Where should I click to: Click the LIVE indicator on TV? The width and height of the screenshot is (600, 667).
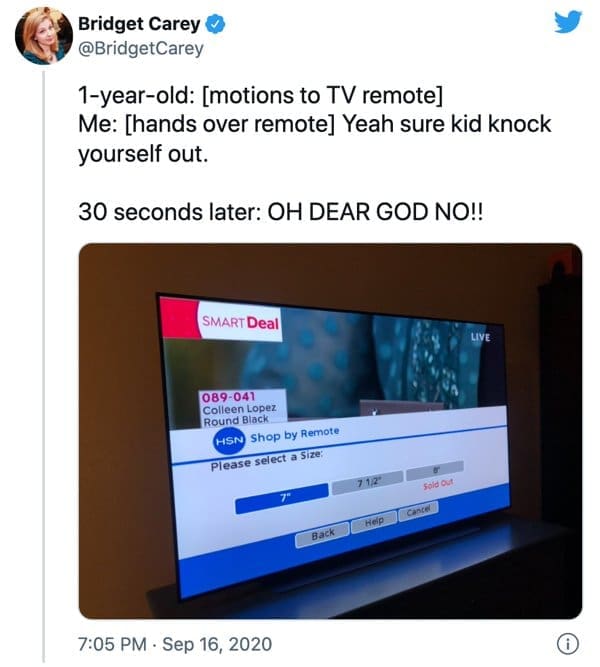(x=481, y=337)
